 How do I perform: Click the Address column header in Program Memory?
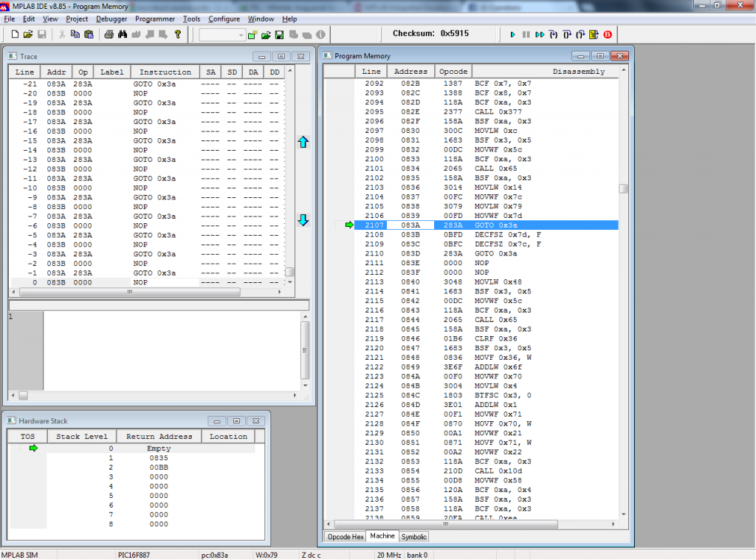410,72
